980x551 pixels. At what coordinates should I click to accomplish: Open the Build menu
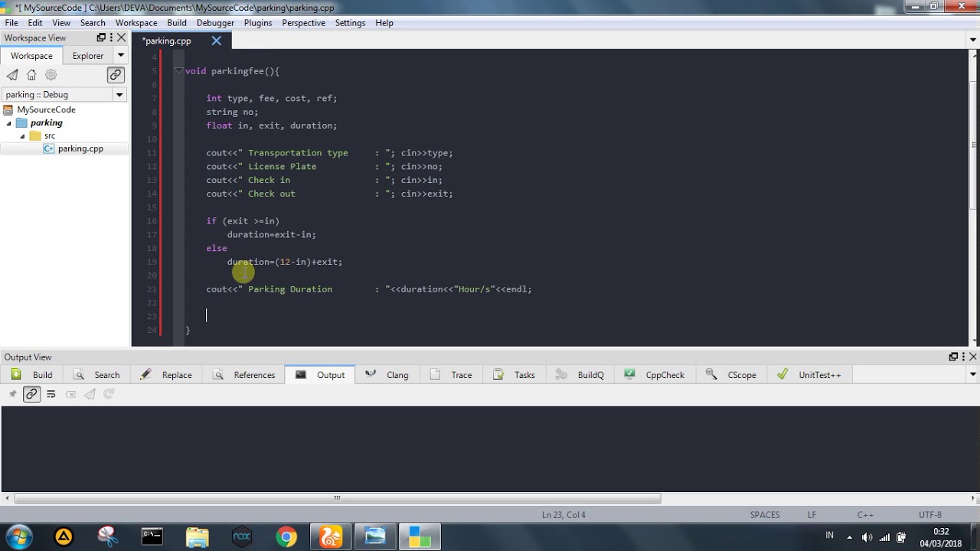point(177,23)
